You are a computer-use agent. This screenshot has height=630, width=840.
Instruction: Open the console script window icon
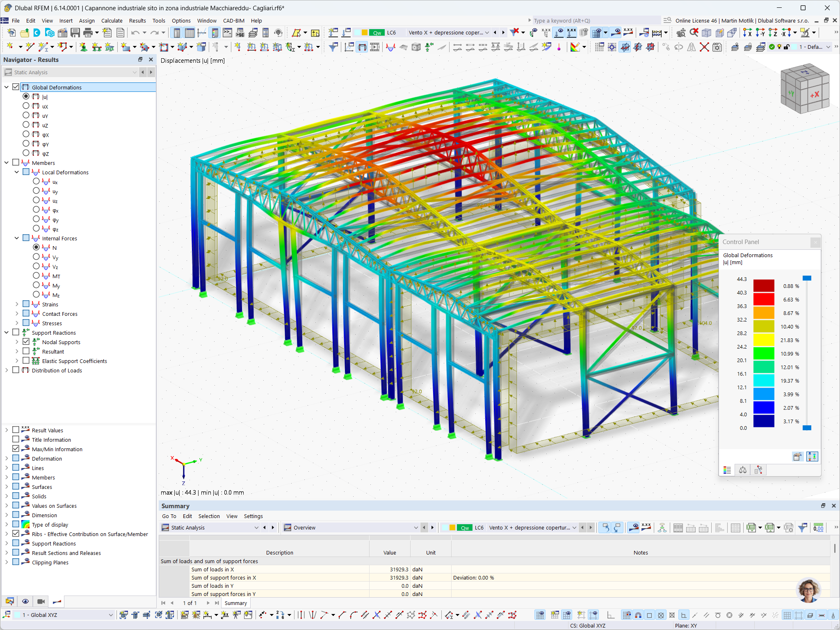point(227,33)
